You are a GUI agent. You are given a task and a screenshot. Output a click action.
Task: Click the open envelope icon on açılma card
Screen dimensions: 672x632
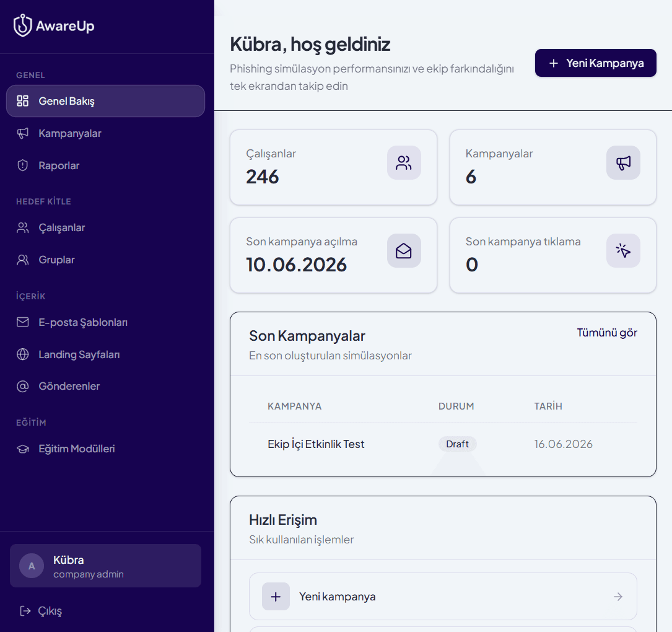click(x=404, y=250)
